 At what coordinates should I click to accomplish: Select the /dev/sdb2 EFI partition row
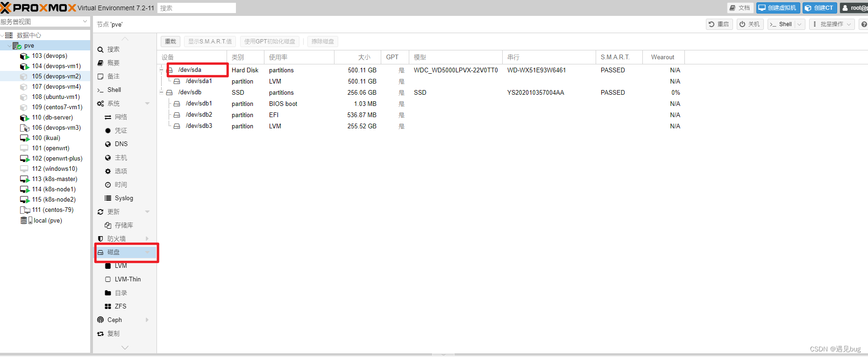[420, 115]
